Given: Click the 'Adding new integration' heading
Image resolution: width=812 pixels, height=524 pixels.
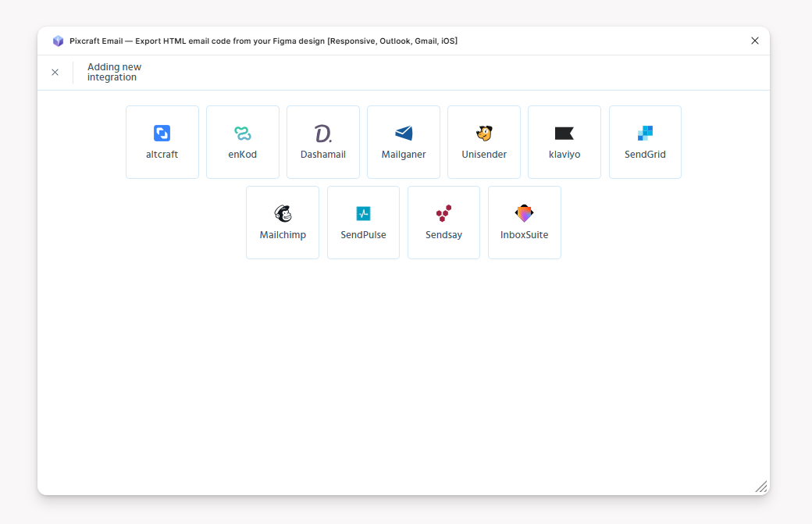Looking at the screenshot, I should tap(114, 72).
